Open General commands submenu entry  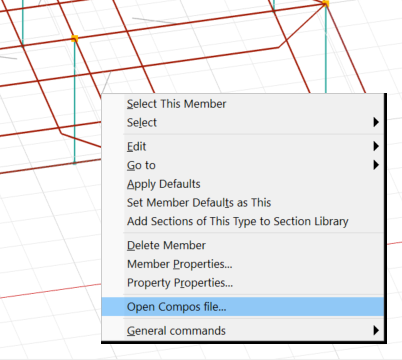tap(243, 331)
